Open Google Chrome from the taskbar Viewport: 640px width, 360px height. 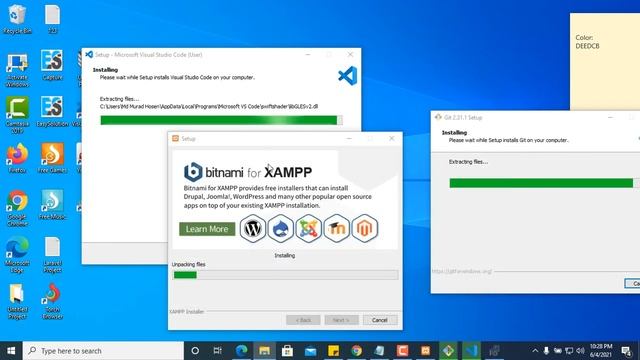pyautogui.click(x=356, y=351)
